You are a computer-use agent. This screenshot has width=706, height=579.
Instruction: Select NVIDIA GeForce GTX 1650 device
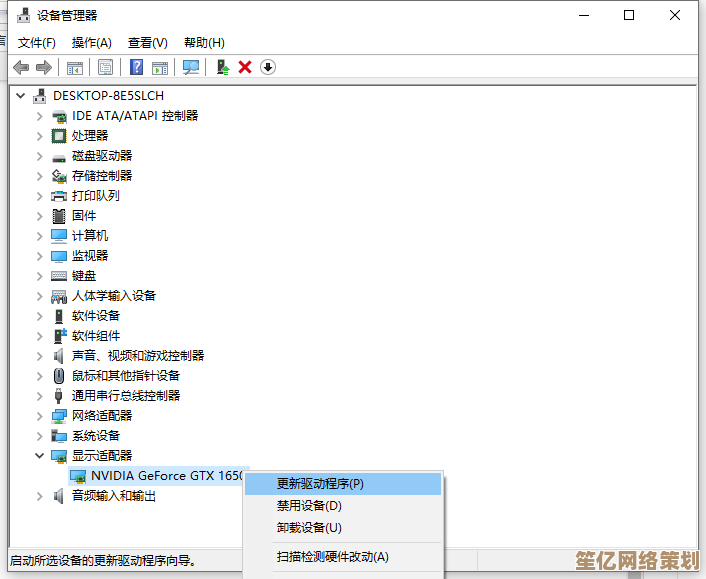pyautogui.click(x=166, y=476)
